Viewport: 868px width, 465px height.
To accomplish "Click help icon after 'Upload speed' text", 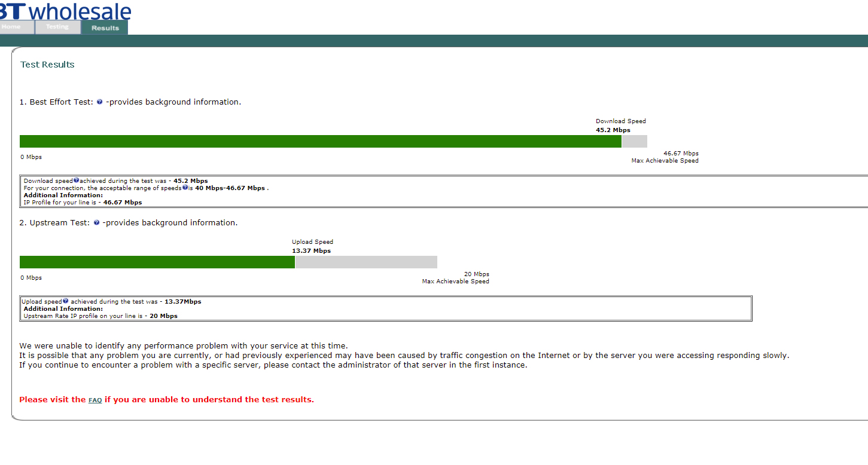I will [66, 301].
